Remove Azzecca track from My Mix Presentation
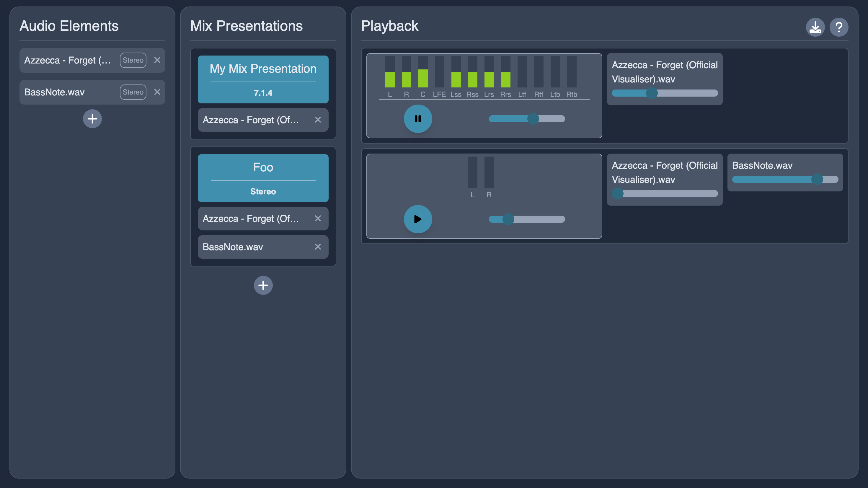The height and width of the screenshot is (488, 868). (317, 120)
